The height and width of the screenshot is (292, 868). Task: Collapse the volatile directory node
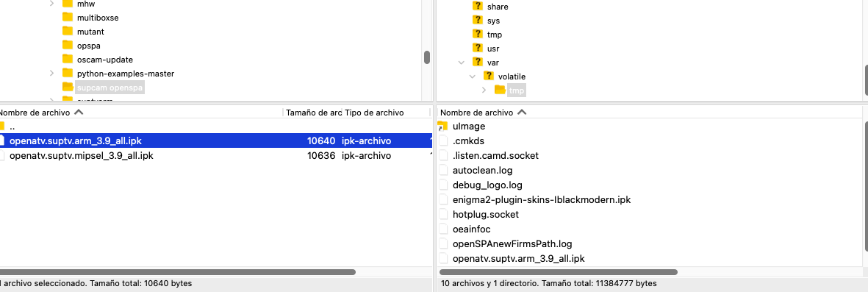coord(472,76)
